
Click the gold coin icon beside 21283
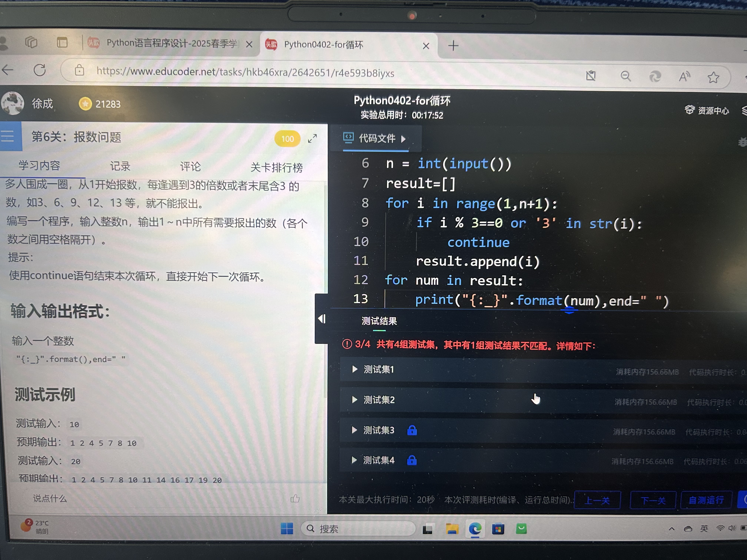[x=85, y=104]
